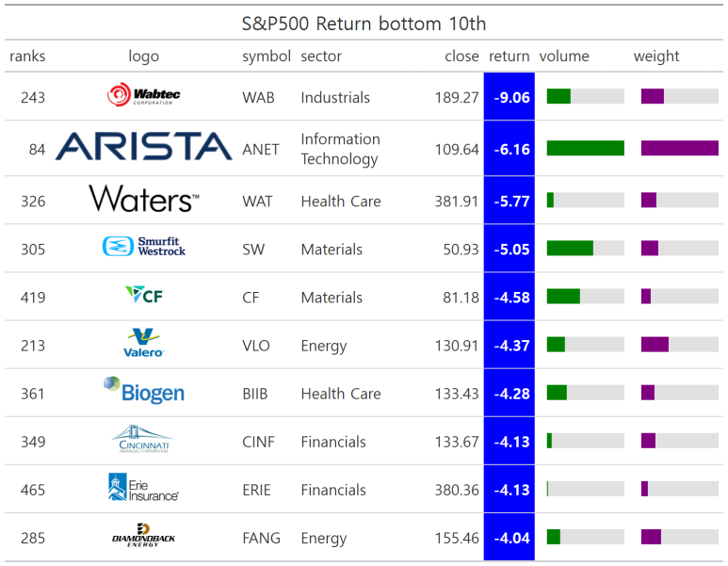Viewport: 728px width, 566px height.
Task: Select the return value -9.06
Action: coord(511,98)
